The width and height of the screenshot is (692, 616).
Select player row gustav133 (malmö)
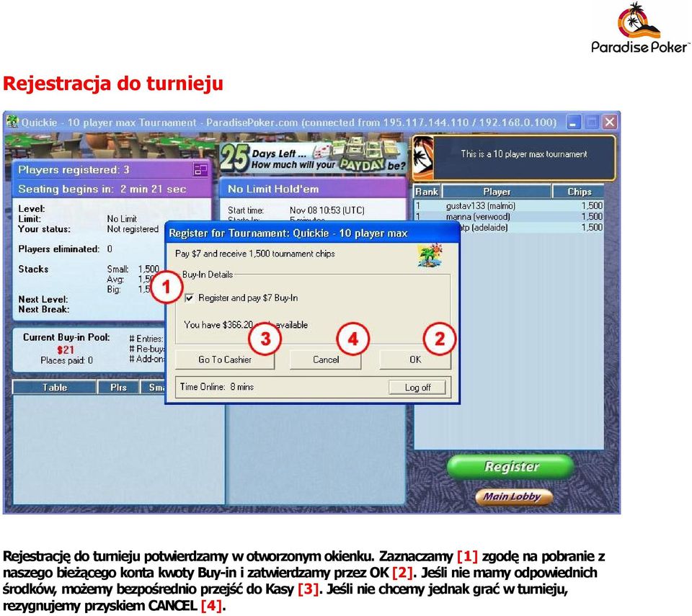[x=509, y=205]
